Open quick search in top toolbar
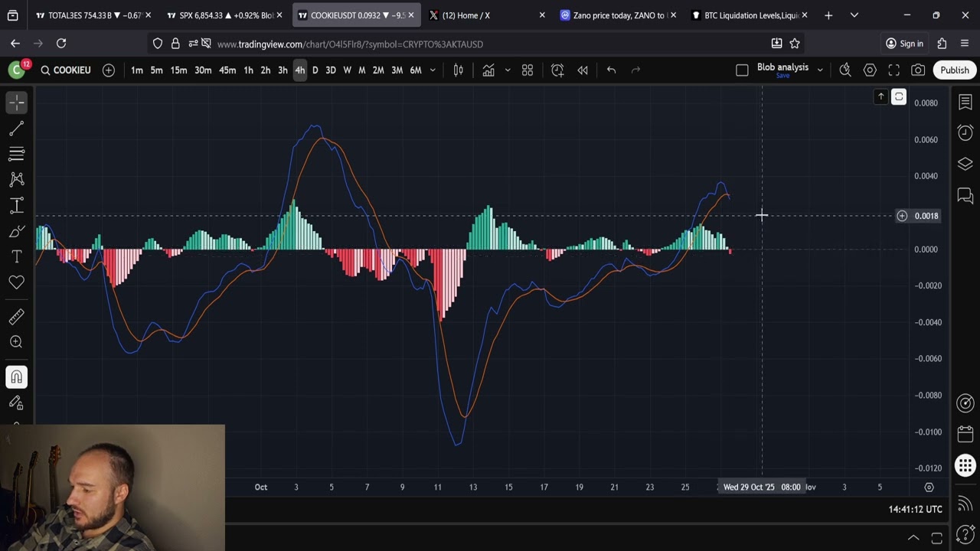Screen dimensions: 980x551 point(845,70)
